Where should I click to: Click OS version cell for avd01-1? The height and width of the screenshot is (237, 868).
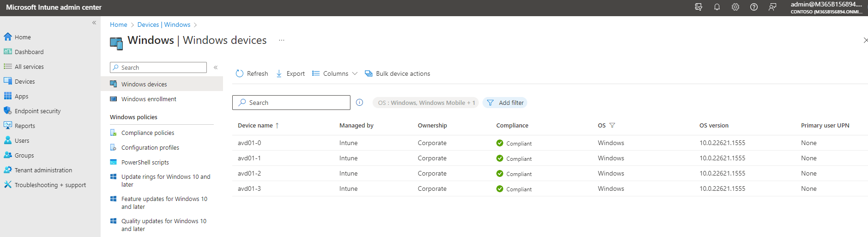tap(722, 158)
